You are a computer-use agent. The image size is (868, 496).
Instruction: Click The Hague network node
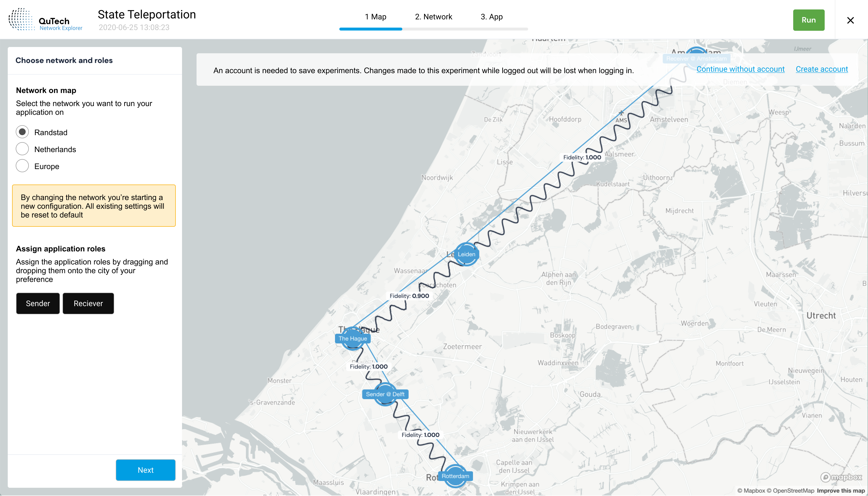coord(353,338)
